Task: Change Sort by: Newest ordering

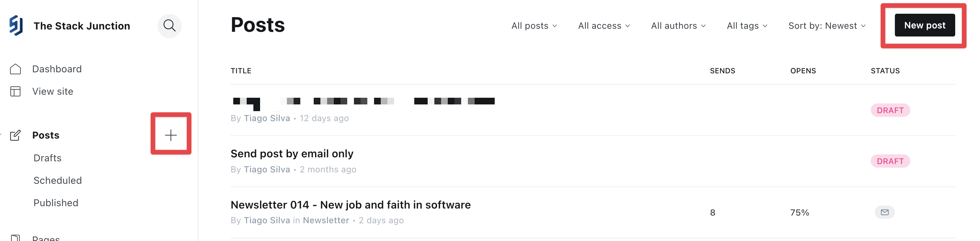Action: [x=827, y=26]
